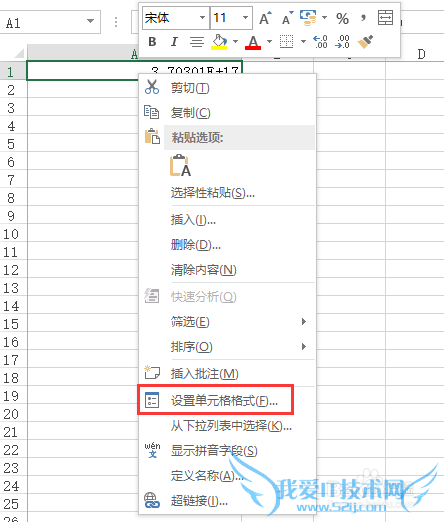
Task: Click the Format Painter brush icon
Action: click(x=365, y=42)
